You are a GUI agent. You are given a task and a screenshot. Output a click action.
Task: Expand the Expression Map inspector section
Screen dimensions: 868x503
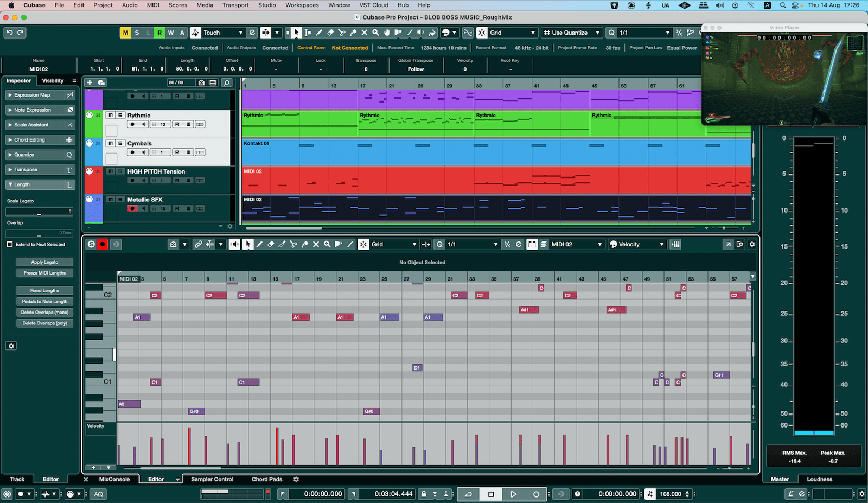click(x=40, y=95)
